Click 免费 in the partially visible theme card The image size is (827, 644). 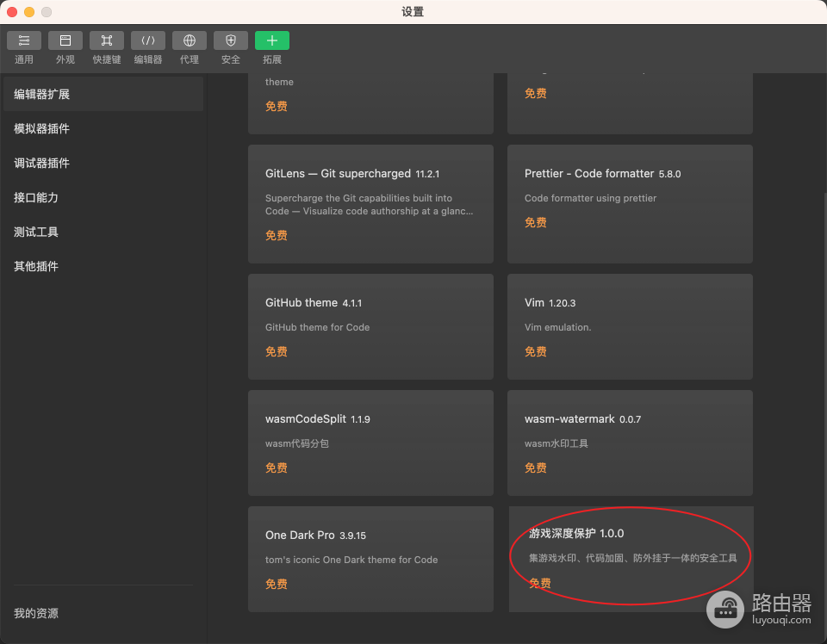(x=277, y=107)
